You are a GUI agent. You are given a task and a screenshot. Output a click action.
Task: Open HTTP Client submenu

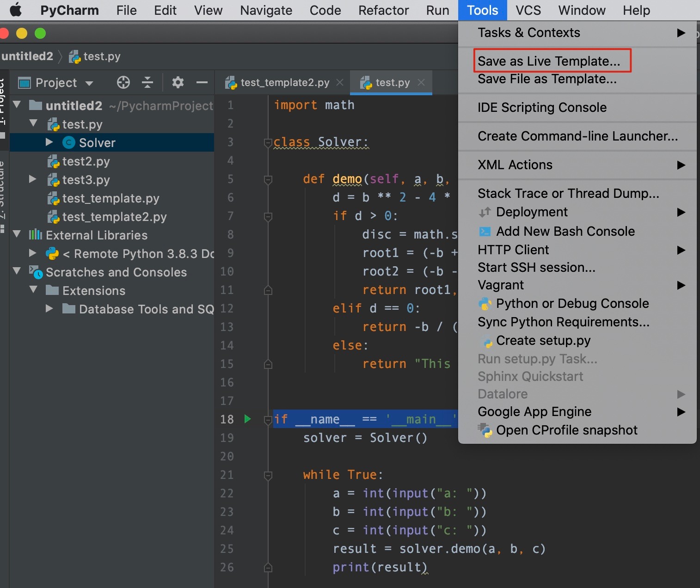point(577,250)
